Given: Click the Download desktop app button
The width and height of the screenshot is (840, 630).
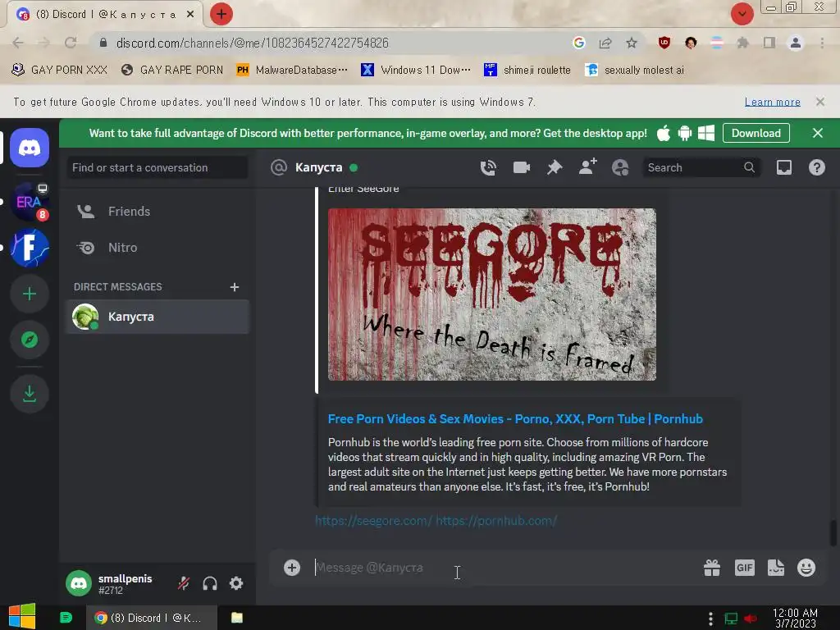Looking at the screenshot, I should coord(756,133).
